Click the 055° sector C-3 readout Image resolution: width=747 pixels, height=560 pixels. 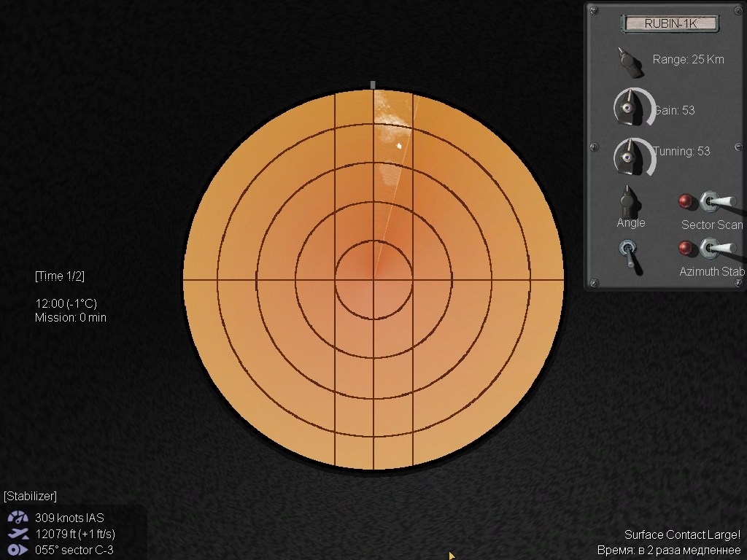pos(74,550)
